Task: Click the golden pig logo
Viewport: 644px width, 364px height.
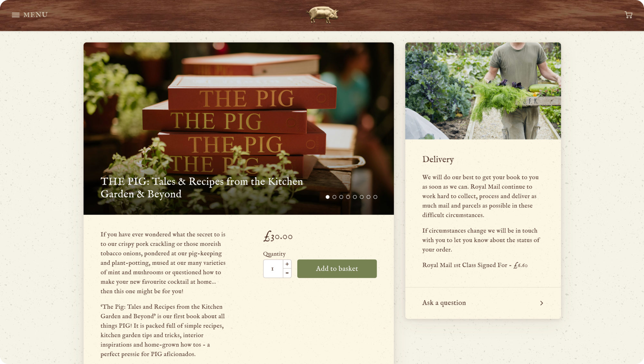Action: point(322,15)
